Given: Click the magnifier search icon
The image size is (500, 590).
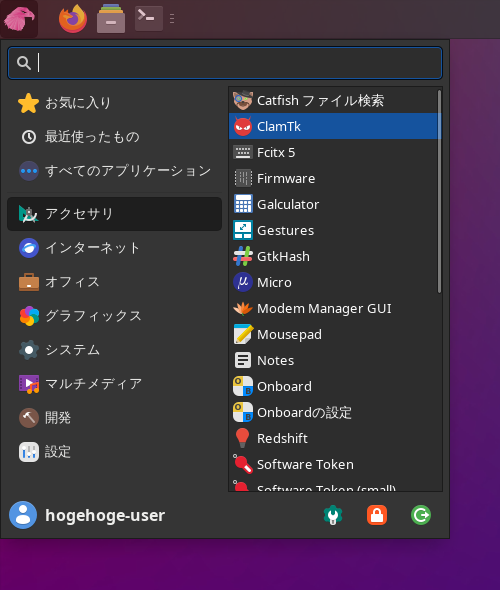Looking at the screenshot, I should (x=24, y=63).
